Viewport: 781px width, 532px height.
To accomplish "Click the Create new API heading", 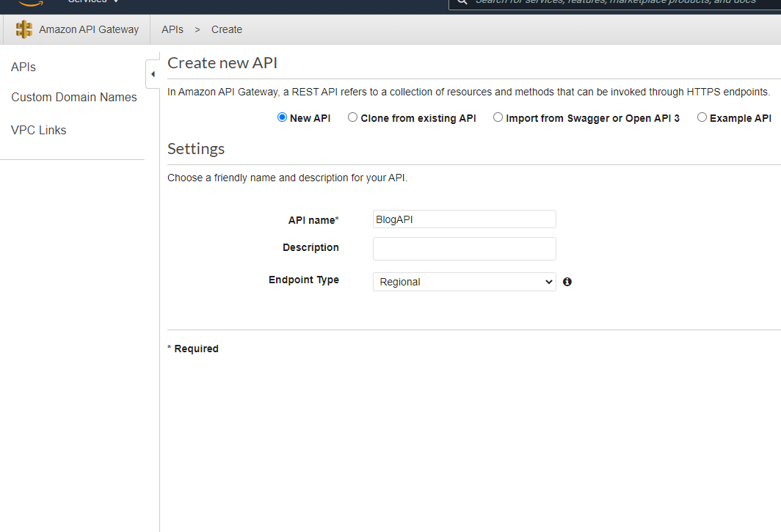I will [x=222, y=63].
